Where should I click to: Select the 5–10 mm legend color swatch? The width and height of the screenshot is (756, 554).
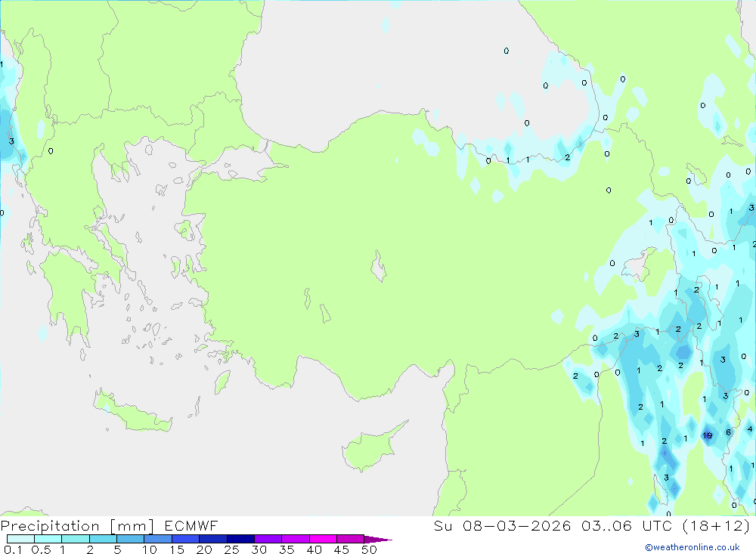coord(131,539)
